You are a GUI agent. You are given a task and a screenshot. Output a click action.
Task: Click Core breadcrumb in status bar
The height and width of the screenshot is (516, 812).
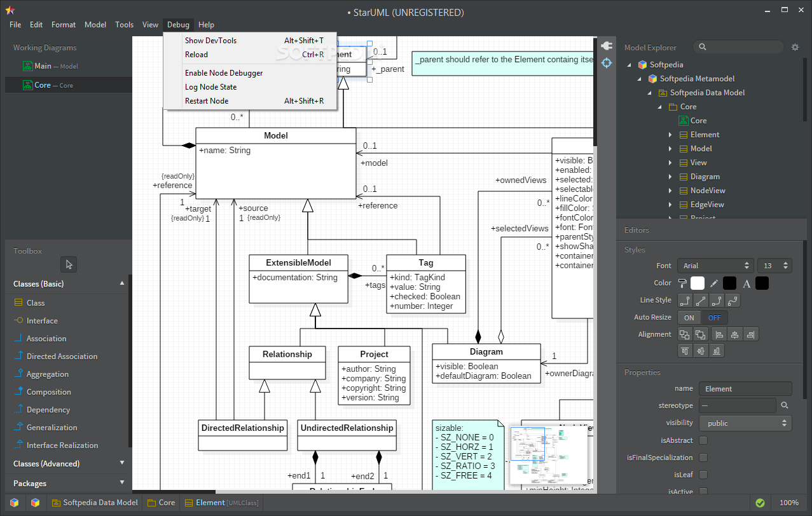[x=161, y=503]
